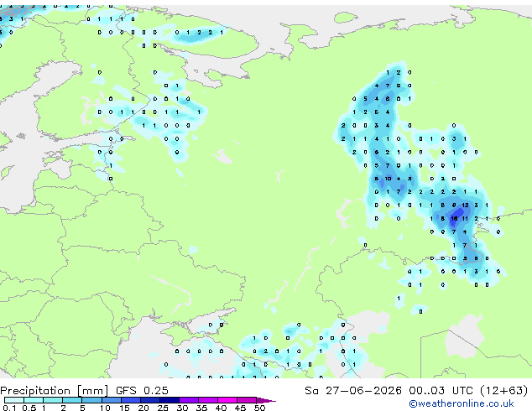Click the '25' legend scale label
Viewport: 532px width, 411px height.
163,408
